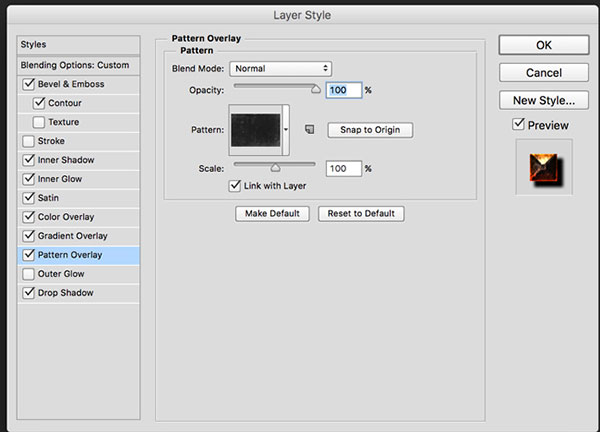Create new preset from current pattern icon
The height and width of the screenshot is (432, 600).
click(310, 129)
